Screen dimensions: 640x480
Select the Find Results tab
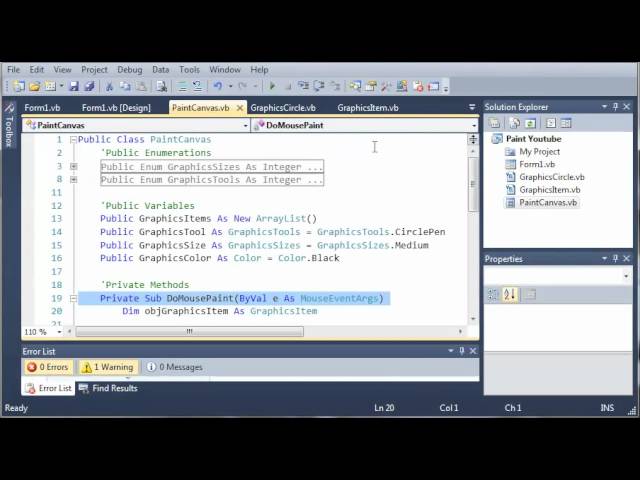[108, 388]
